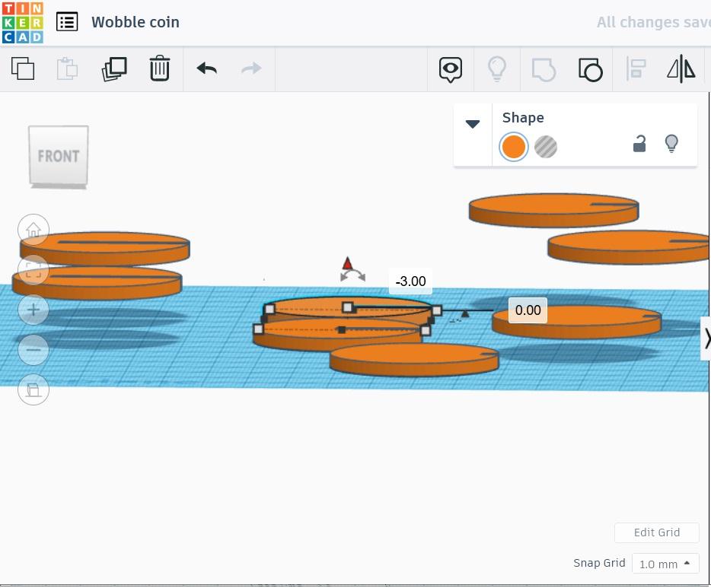Click the FRONT view cube
The height and width of the screenshot is (588, 711).
coord(59,156)
